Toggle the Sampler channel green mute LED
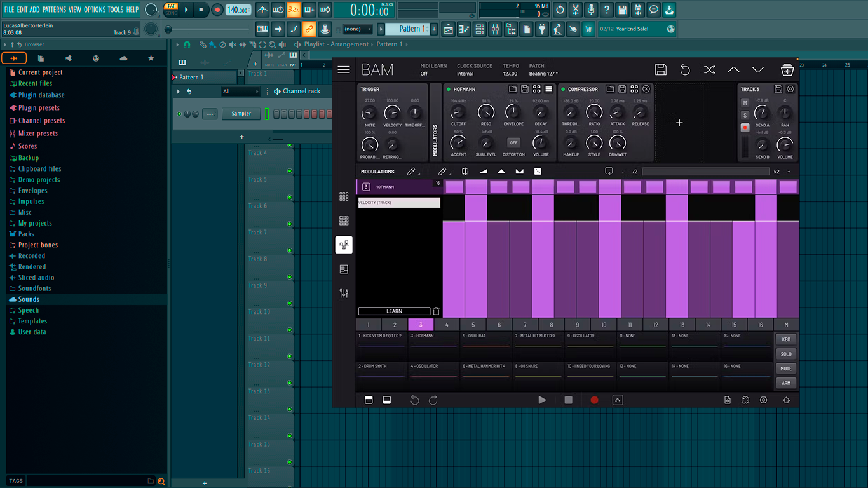Viewport: 868px width, 488px height. pyautogui.click(x=179, y=114)
